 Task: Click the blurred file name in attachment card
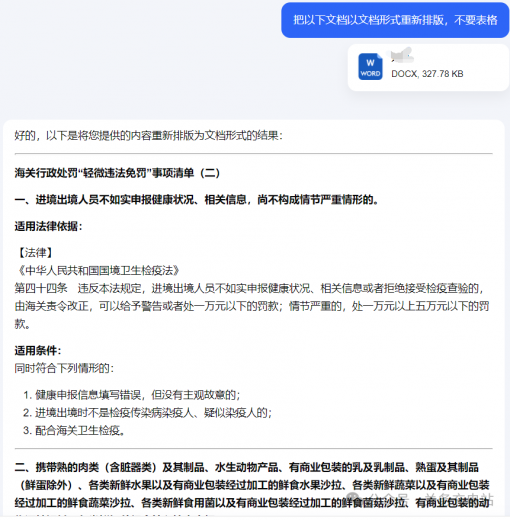click(x=402, y=55)
